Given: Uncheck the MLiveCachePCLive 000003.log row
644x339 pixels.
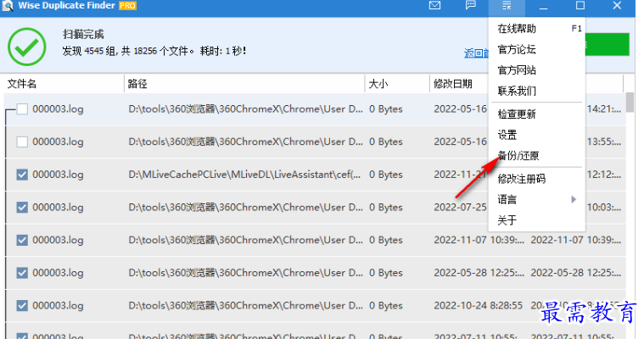Looking at the screenshot, I should coord(22,175).
